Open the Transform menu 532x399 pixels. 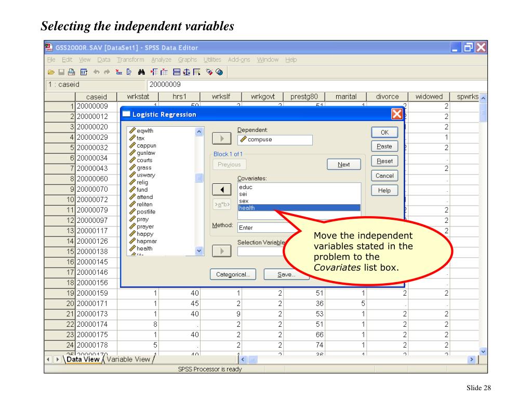pyautogui.click(x=130, y=60)
